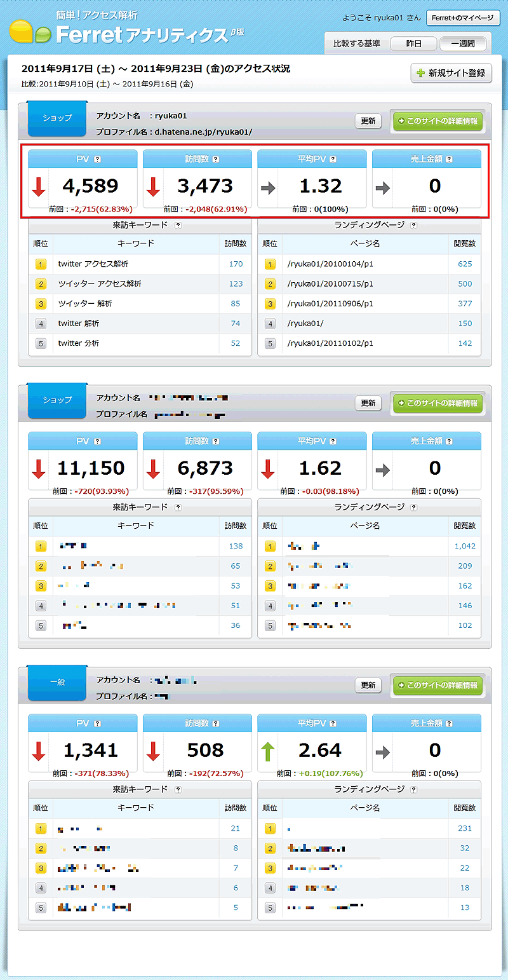The height and width of the screenshot is (980, 508).
Task: Switch comparison basis to 昨日
Action: tap(413, 44)
